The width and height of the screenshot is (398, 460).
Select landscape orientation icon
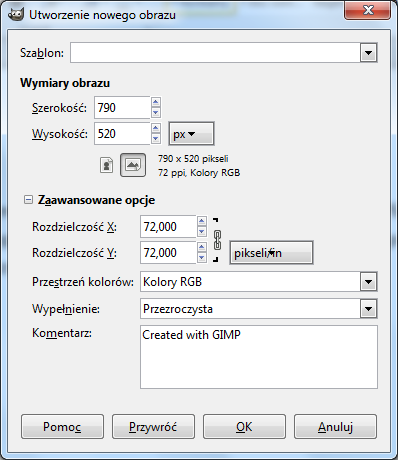(x=133, y=165)
